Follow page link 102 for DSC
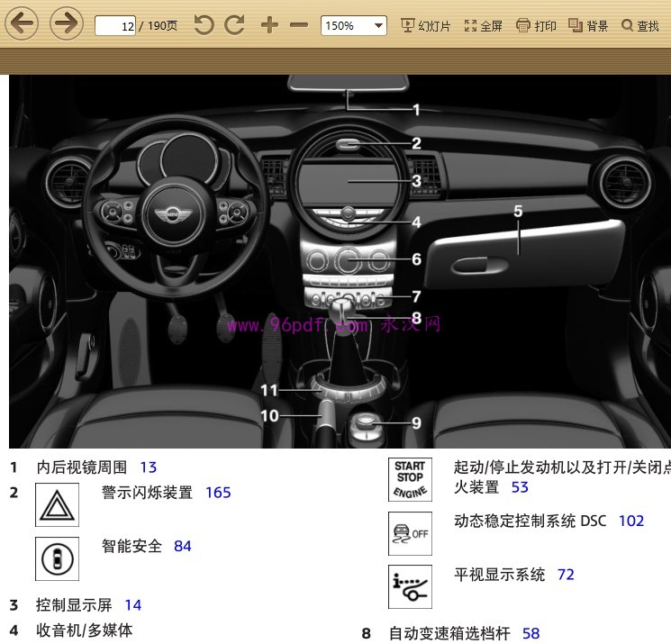 631,521
